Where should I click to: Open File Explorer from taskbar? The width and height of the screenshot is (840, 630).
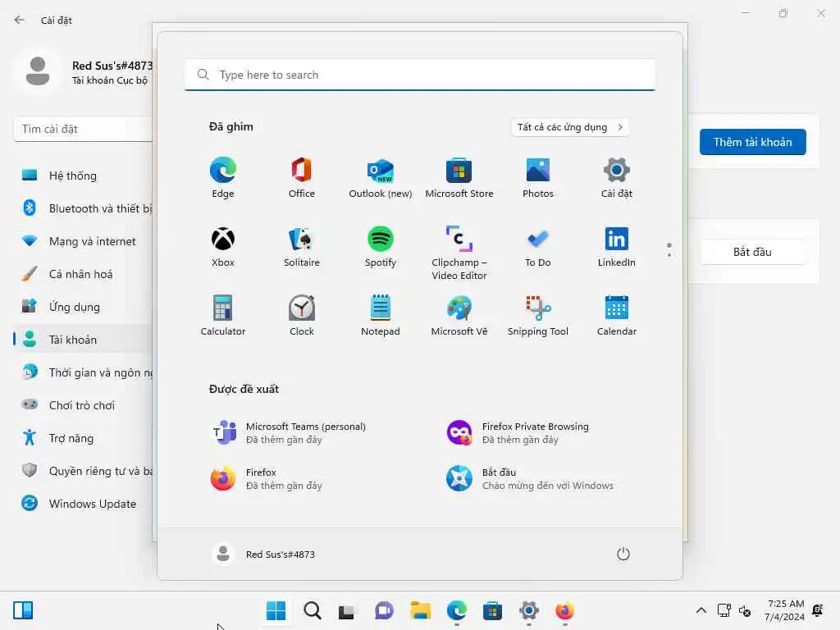pyautogui.click(x=421, y=610)
